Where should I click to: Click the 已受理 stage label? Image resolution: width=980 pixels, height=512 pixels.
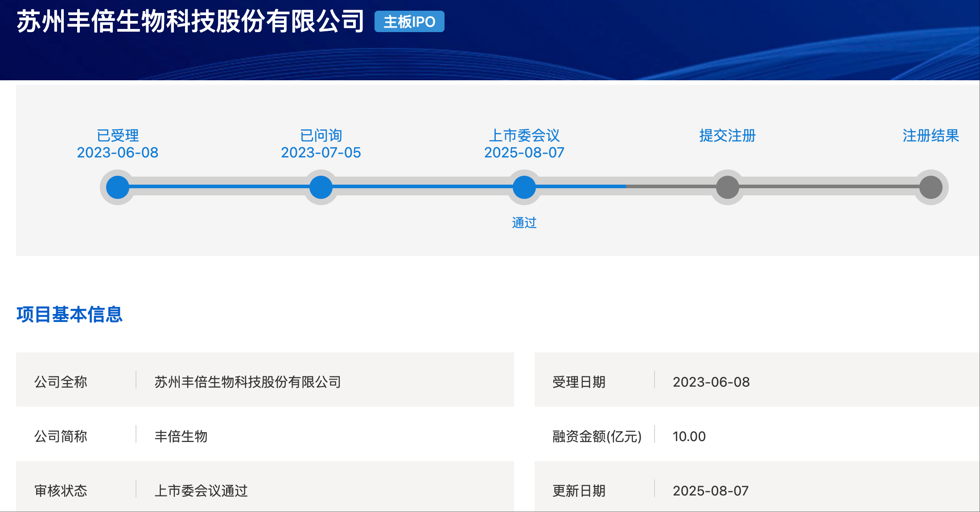click(x=118, y=135)
